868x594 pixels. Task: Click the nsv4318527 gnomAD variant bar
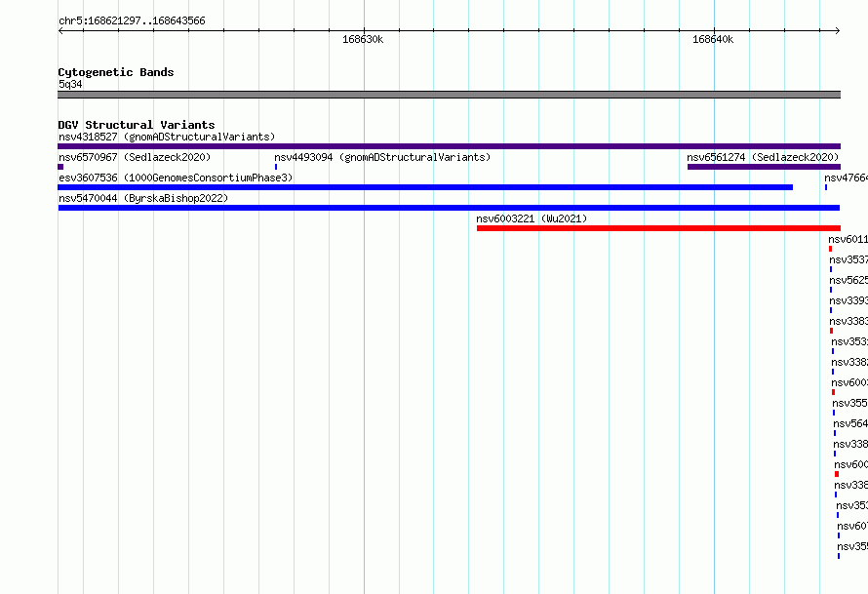[449, 146]
